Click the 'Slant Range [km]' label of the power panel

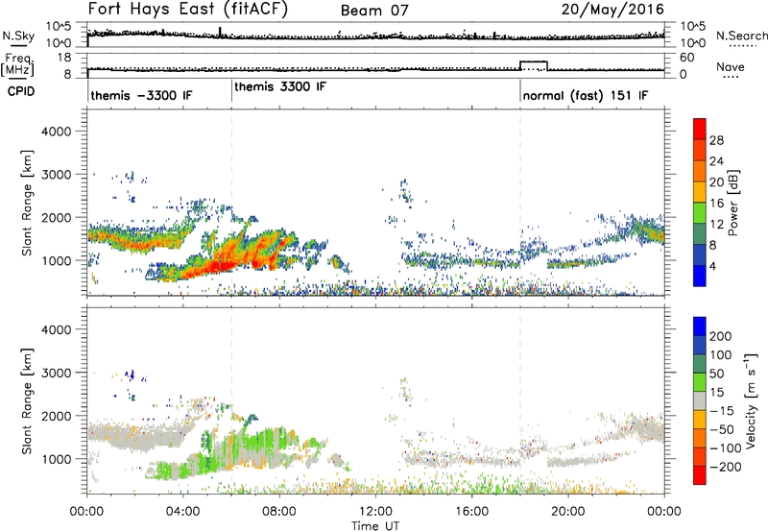tap(27, 203)
